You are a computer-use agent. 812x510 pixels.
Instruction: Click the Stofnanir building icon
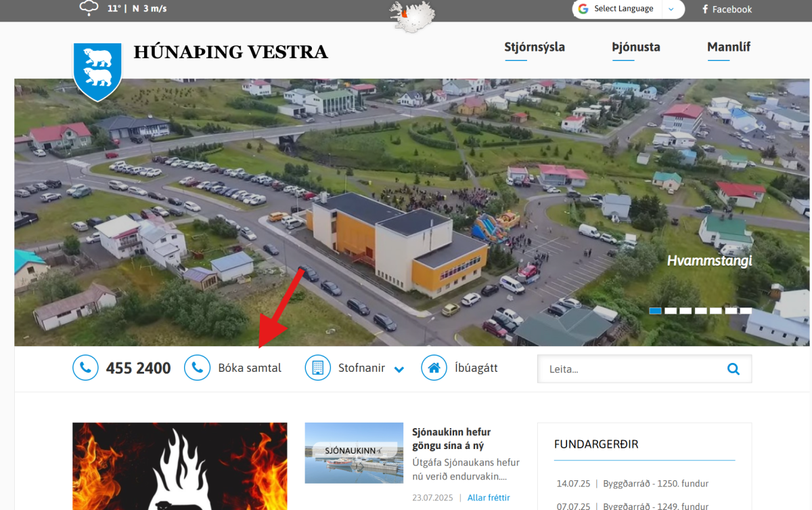tap(318, 368)
